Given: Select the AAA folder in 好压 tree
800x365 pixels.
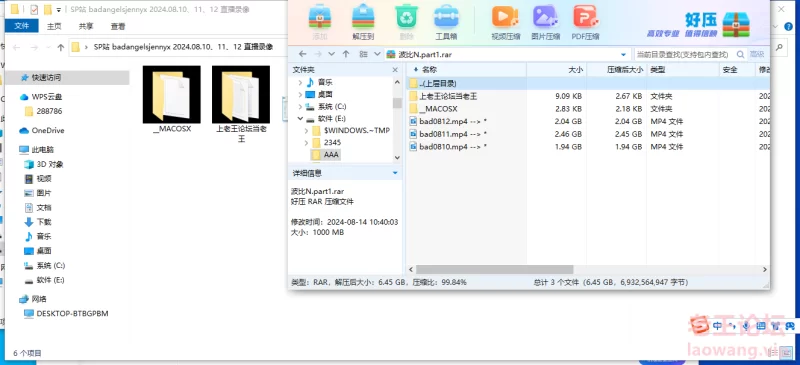Looking at the screenshot, I should (325, 154).
